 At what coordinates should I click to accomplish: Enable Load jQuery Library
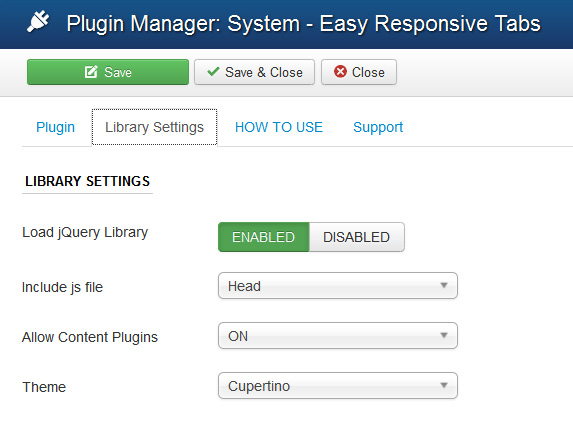tap(263, 237)
